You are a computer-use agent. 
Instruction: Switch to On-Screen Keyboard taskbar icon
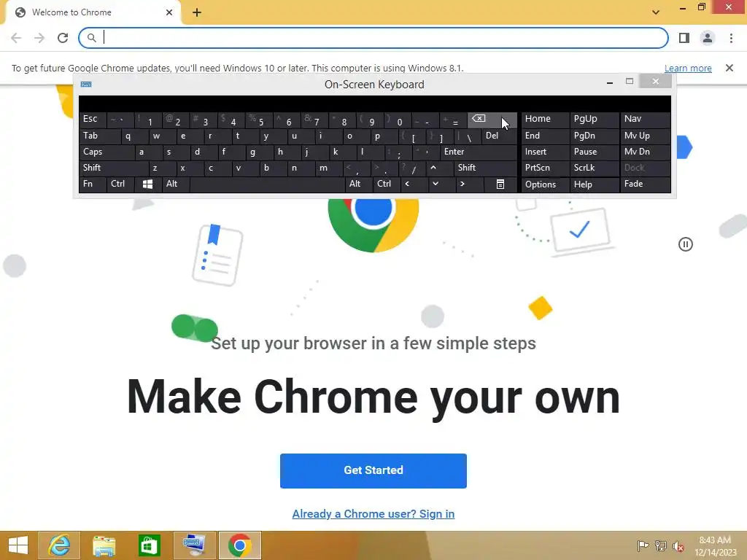(194, 545)
